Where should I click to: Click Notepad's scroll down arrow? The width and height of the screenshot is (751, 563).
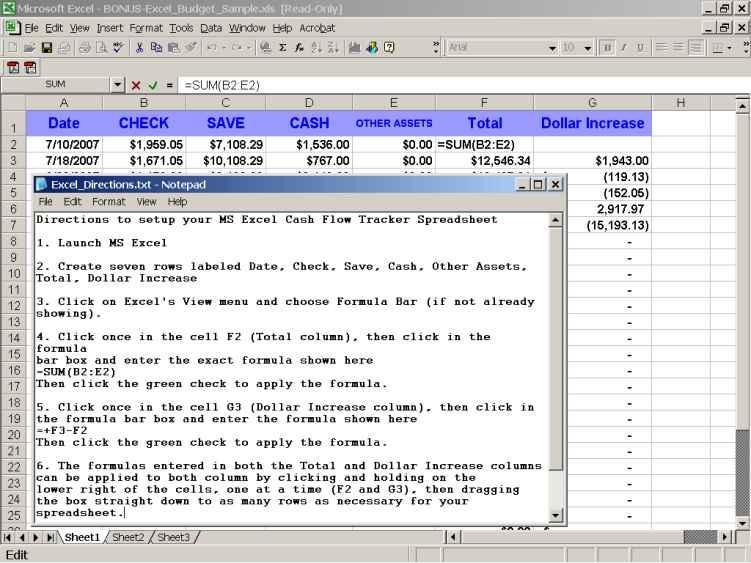[557, 515]
